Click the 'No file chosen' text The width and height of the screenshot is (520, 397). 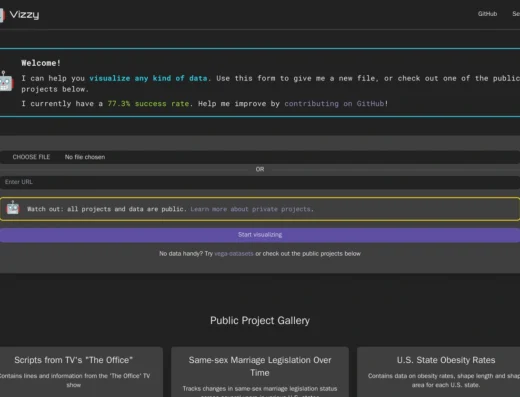point(85,157)
